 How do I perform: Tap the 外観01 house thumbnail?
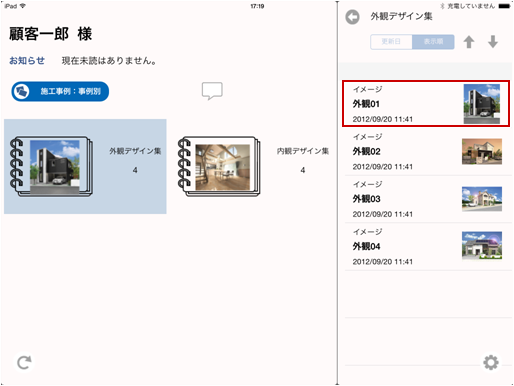pos(482,104)
